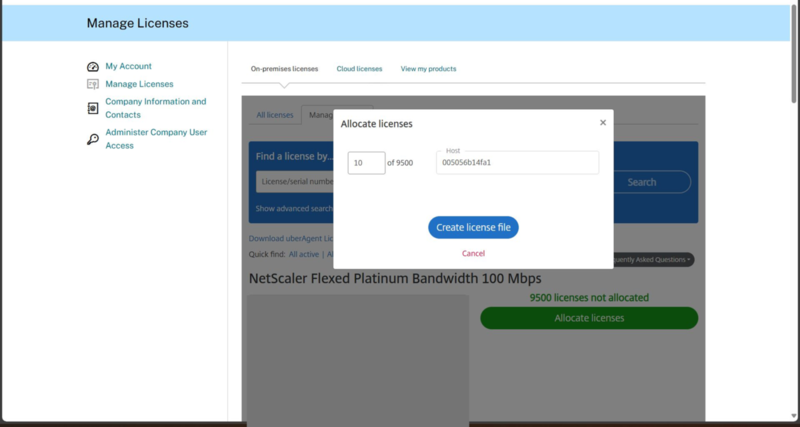Image resolution: width=800 pixels, height=427 pixels.
Task: Close the Allocate licenses dialog
Action: coord(603,122)
